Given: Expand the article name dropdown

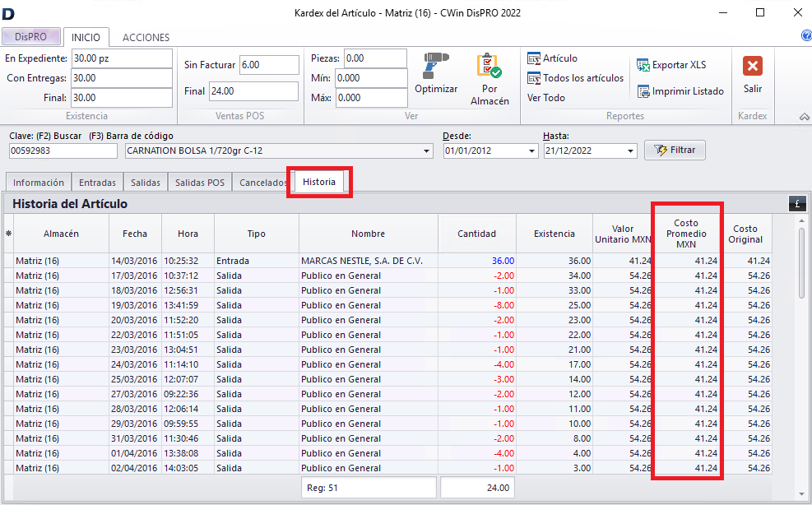Looking at the screenshot, I should tap(426, 151).
